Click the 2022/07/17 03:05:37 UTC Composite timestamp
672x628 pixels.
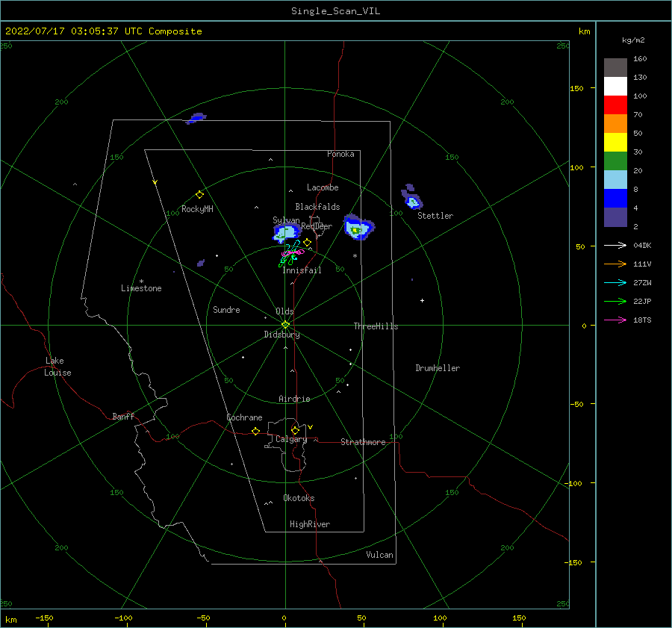click(x=103, y=31)
